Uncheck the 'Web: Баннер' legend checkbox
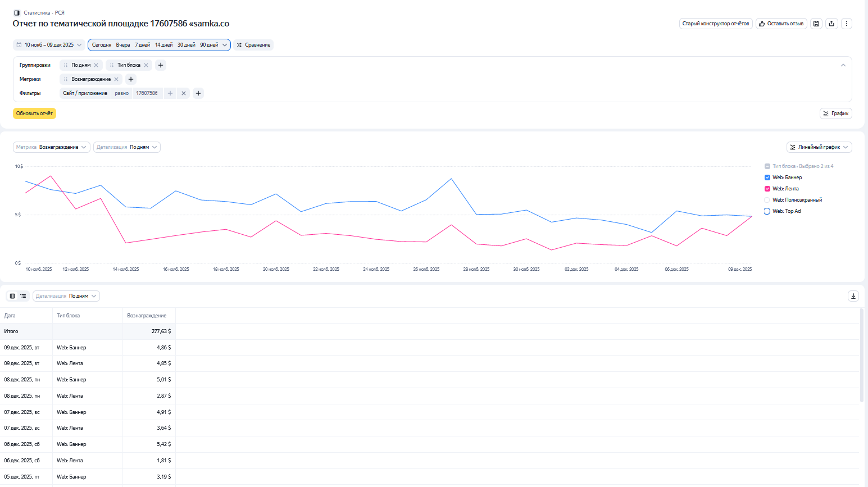This screenshot has width=868, height=487. pyautogui.click(x=767, y=177)
